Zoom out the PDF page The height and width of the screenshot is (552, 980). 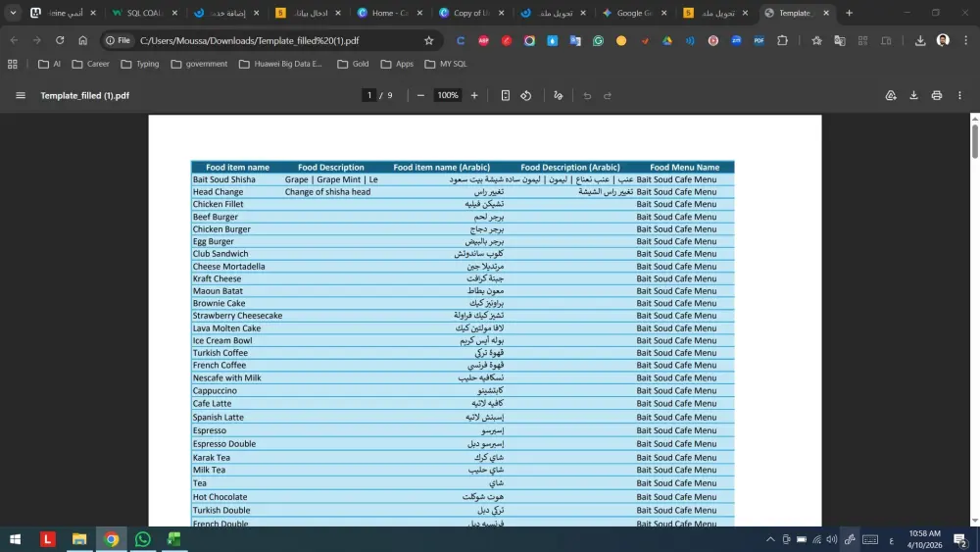click(x=420, y=96)
